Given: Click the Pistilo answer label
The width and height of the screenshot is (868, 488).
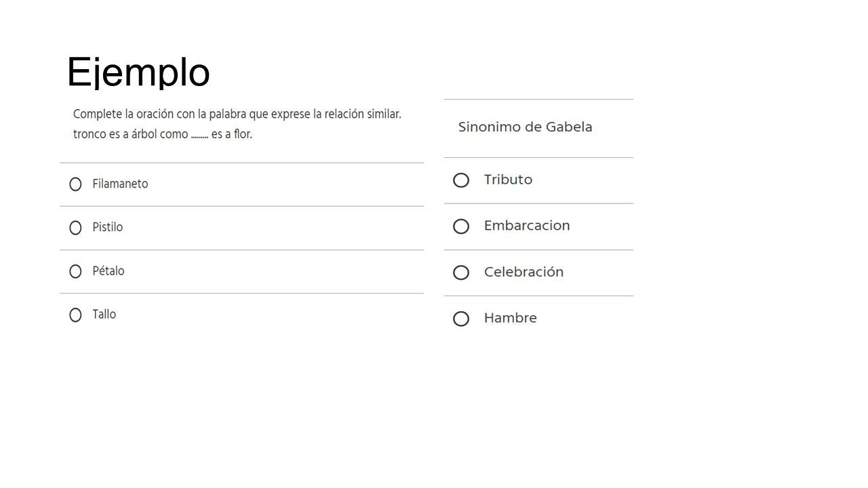Looking at the screenshot, I should [x=108, y=227].
